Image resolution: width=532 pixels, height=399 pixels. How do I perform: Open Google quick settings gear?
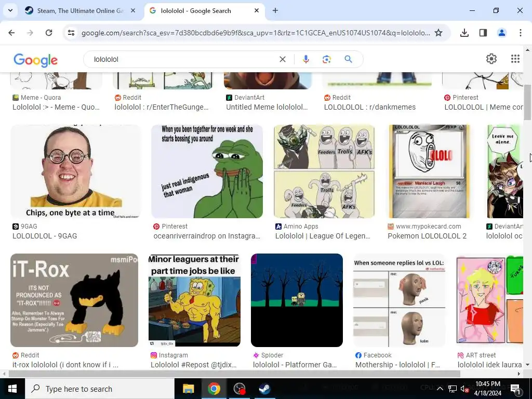click(x=491, y=59)
